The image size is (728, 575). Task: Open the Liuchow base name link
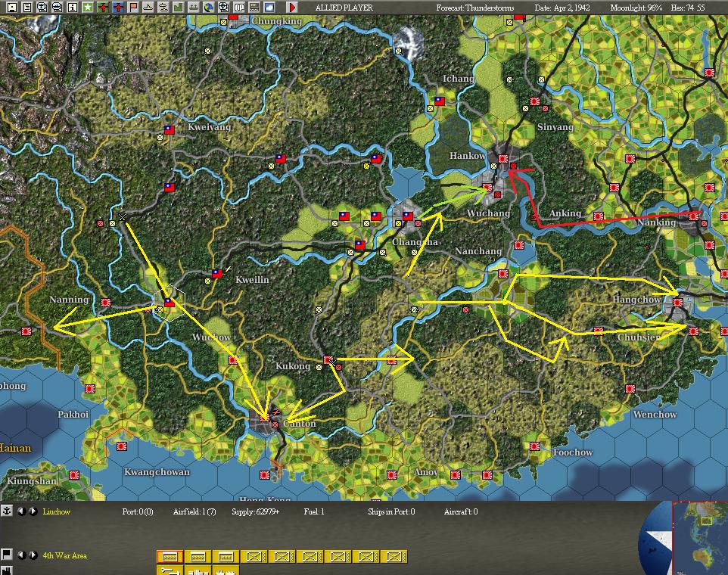coord(56,511)
